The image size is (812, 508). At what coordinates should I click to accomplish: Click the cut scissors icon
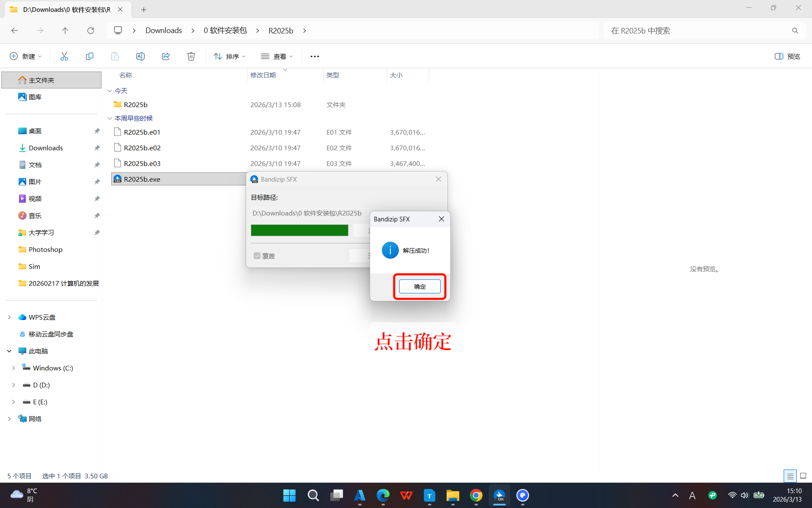(x=64, y=56)
